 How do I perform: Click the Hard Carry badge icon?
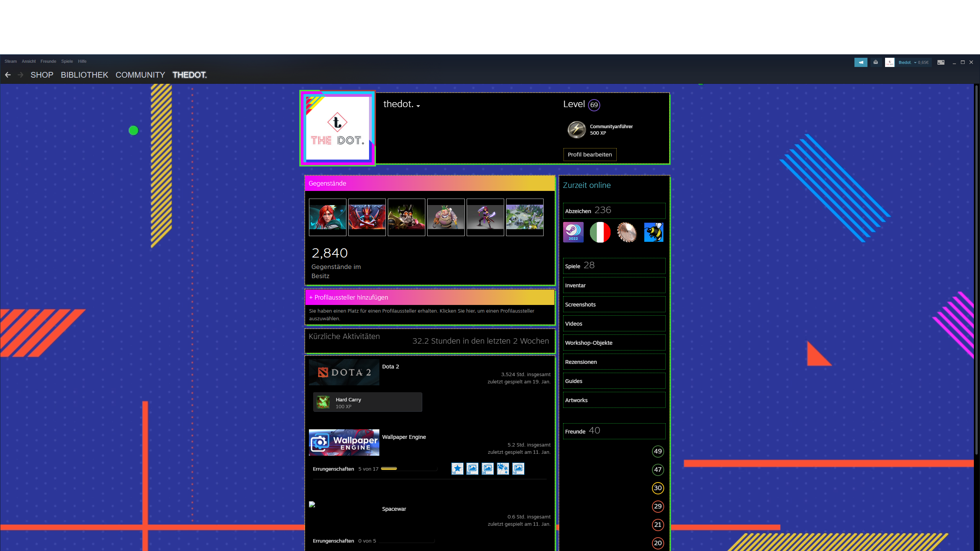point(323,402)
